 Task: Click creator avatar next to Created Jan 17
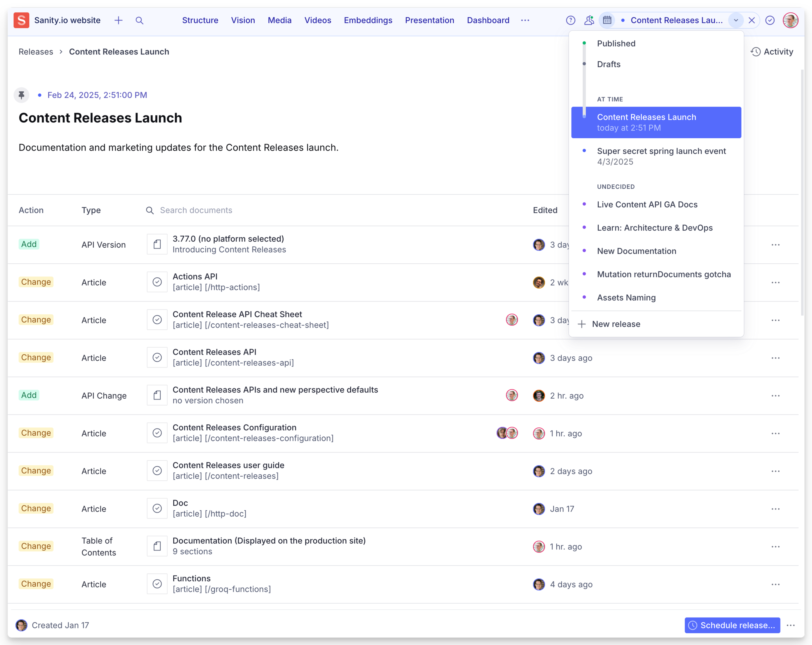(x=22, y=625)
